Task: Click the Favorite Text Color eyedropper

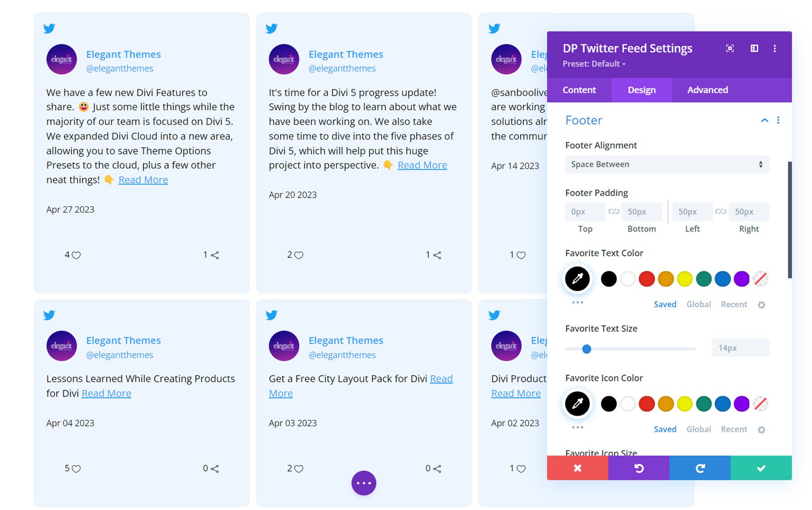Action: (x=577, y=278)
